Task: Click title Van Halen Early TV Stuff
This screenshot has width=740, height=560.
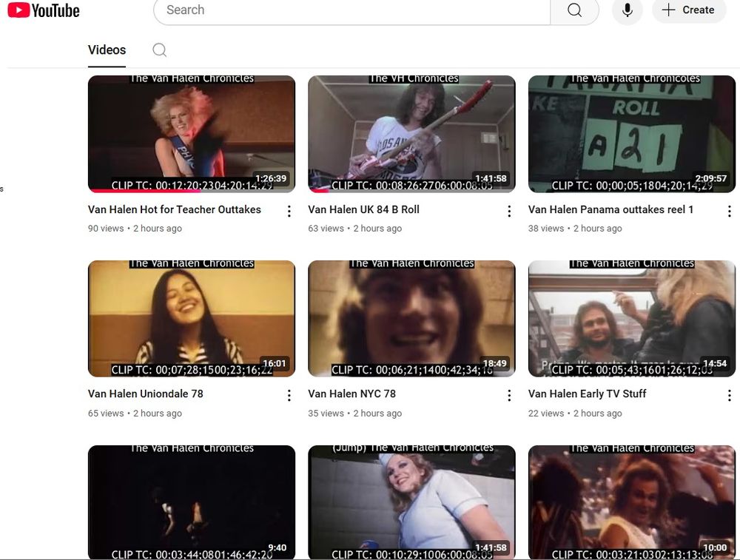Action: pos(587,394)
